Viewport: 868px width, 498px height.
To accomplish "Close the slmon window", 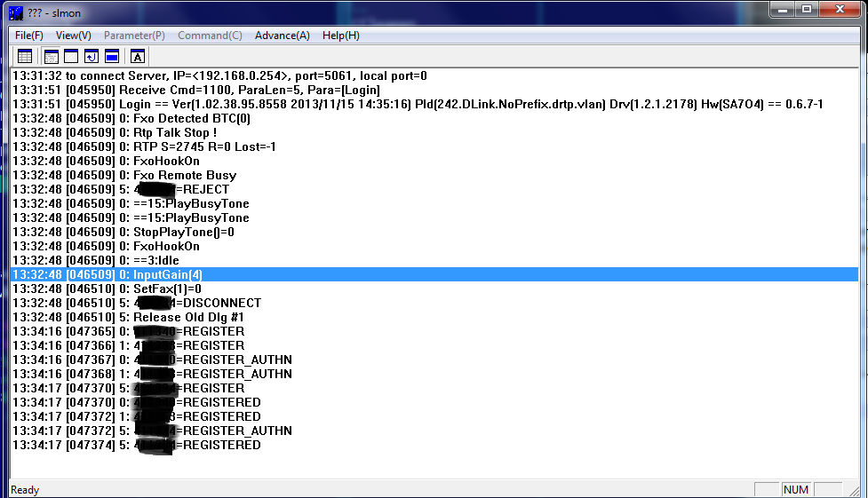I will click(840, 10).
